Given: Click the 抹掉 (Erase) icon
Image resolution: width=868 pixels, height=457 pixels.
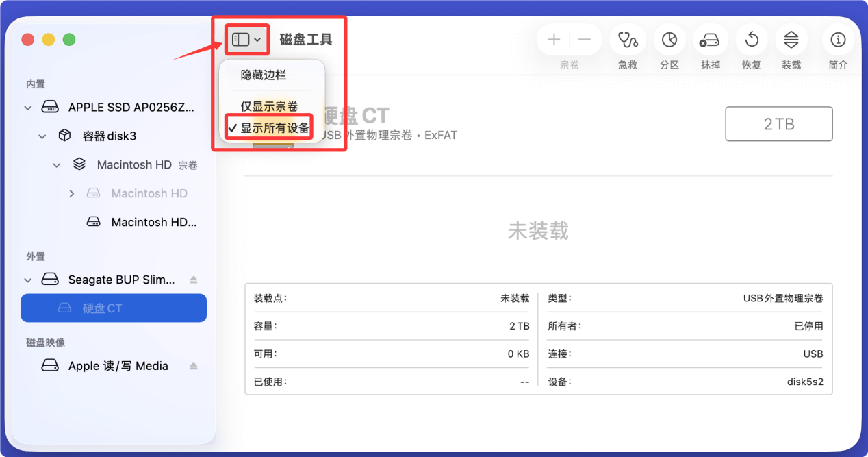Looking at the screenshot, I should (710, 40).
